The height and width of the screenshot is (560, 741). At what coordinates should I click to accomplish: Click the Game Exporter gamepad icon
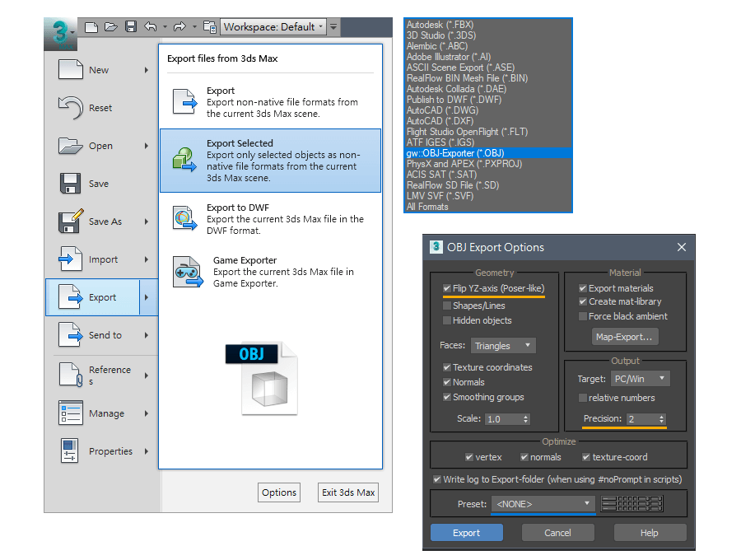(x=188, y=272)
